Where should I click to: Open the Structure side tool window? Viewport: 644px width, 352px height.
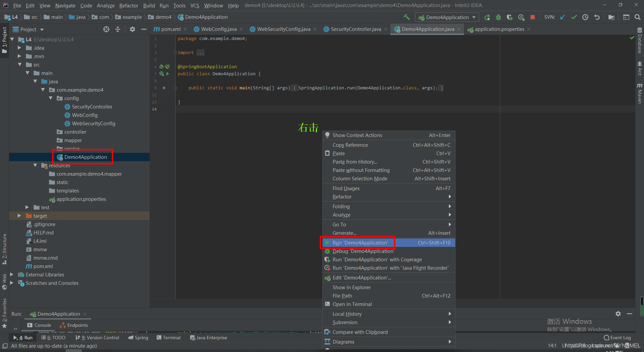(4, 249)
